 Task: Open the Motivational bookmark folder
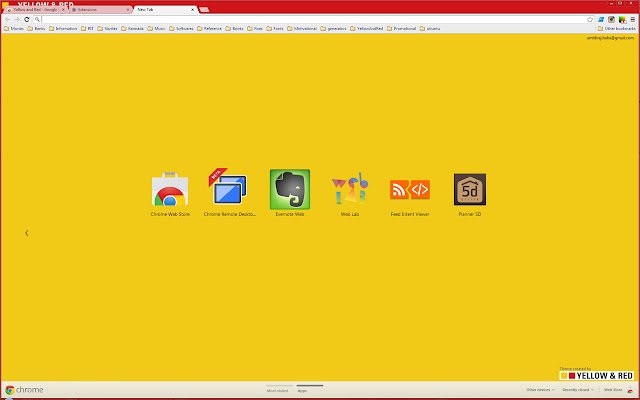click(302, 29)
